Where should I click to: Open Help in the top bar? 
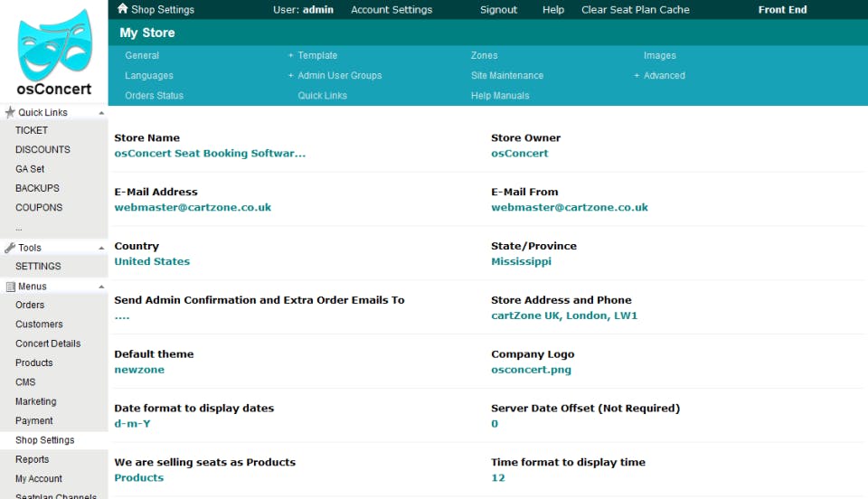(x=553, y=9)
